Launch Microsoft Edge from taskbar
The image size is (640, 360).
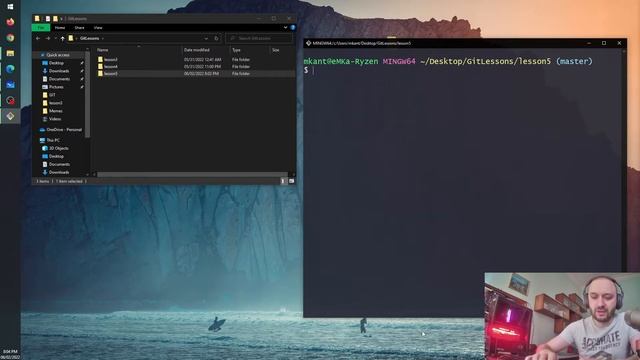(x=10, y=69)
